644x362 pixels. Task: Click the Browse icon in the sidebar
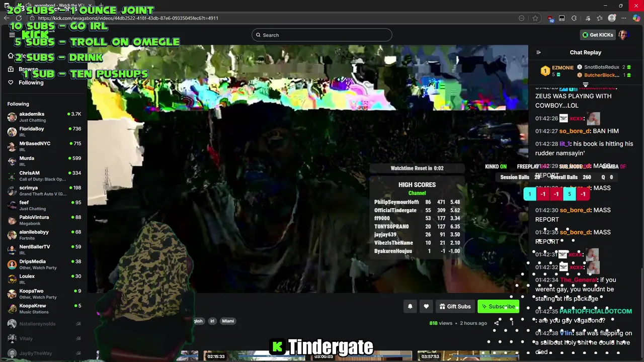(11, 69)
